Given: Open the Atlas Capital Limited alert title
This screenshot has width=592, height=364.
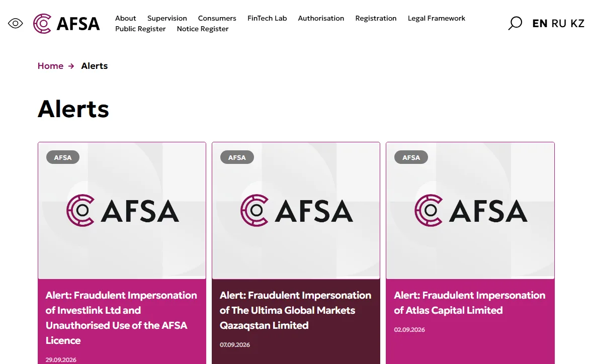Looking at the screenshot, I should (x=470, y=303).
